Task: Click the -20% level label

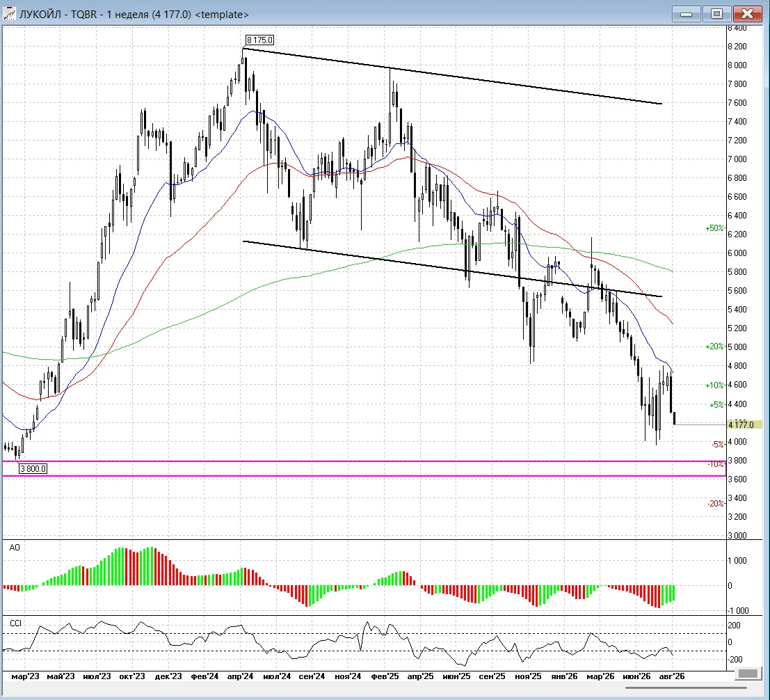Action: (x=716, y=504)
